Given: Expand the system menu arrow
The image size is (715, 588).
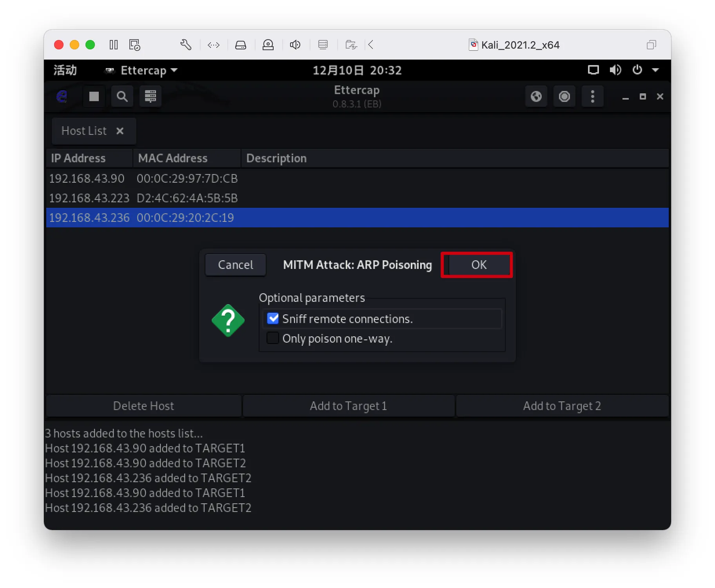Looking at the screenshot, I should 655,70.
